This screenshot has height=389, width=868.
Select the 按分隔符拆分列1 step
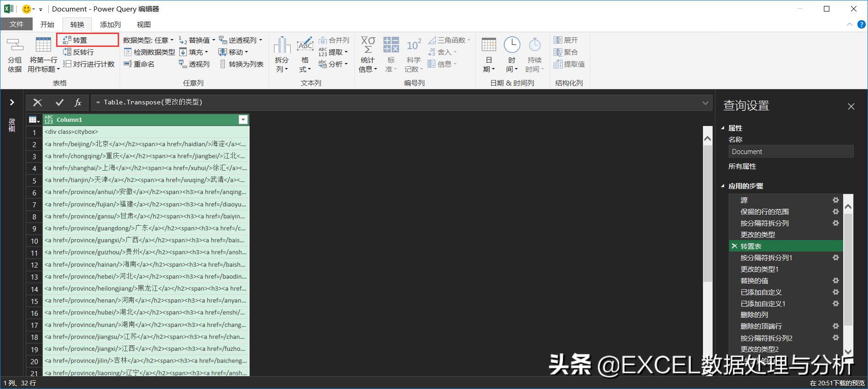(x=786, y=257)
